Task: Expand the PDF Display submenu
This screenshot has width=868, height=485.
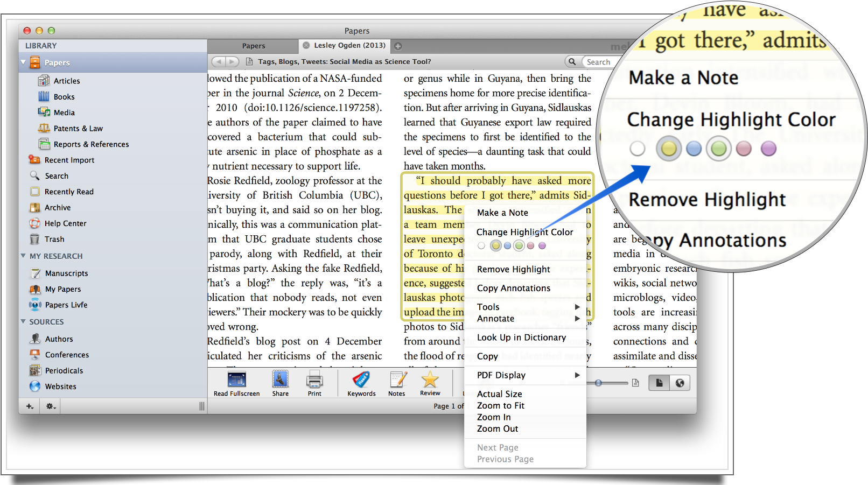Action: click(500, 375)
